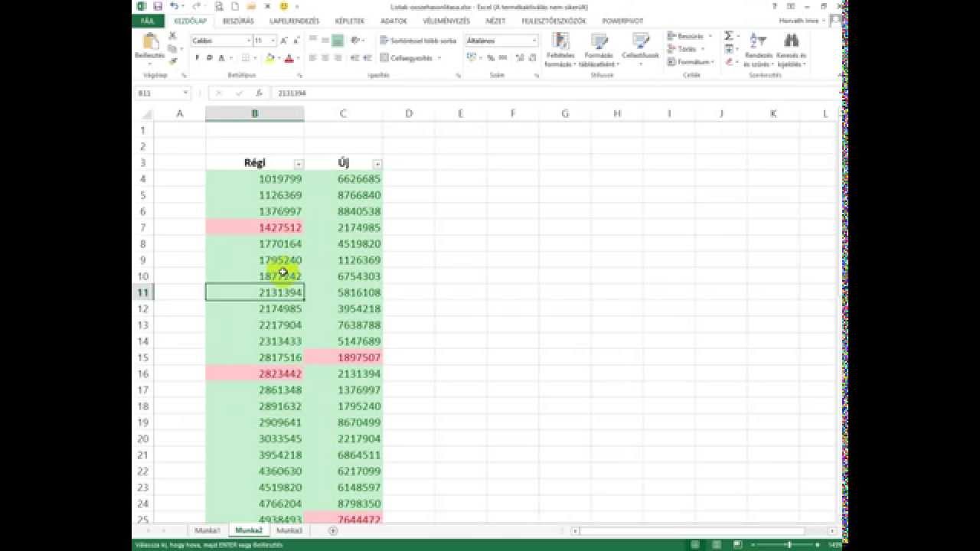980x551 pixels.
Task: Open the number format Általános dropdown
Action: pyautogui.click(x=534, y=41)
